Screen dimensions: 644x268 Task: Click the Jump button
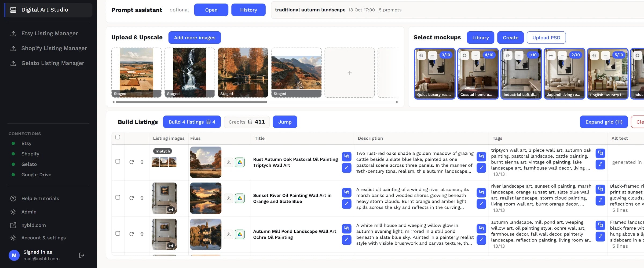click(x=285, y=122)
